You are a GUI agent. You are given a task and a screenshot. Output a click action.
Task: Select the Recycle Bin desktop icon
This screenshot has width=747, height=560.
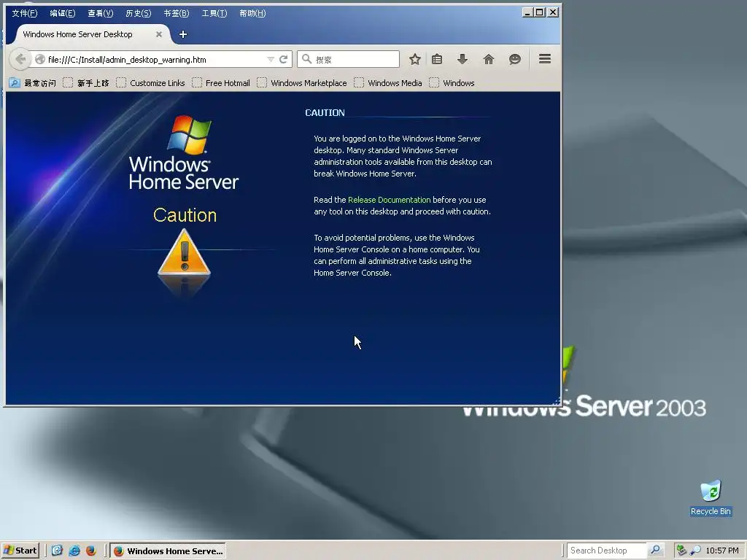coord(711,498)
